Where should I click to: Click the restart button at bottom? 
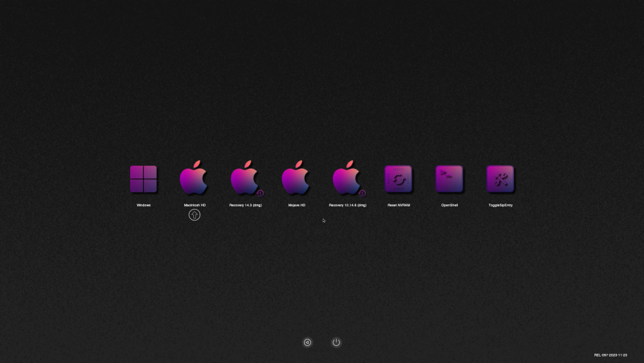coord(307,342)
